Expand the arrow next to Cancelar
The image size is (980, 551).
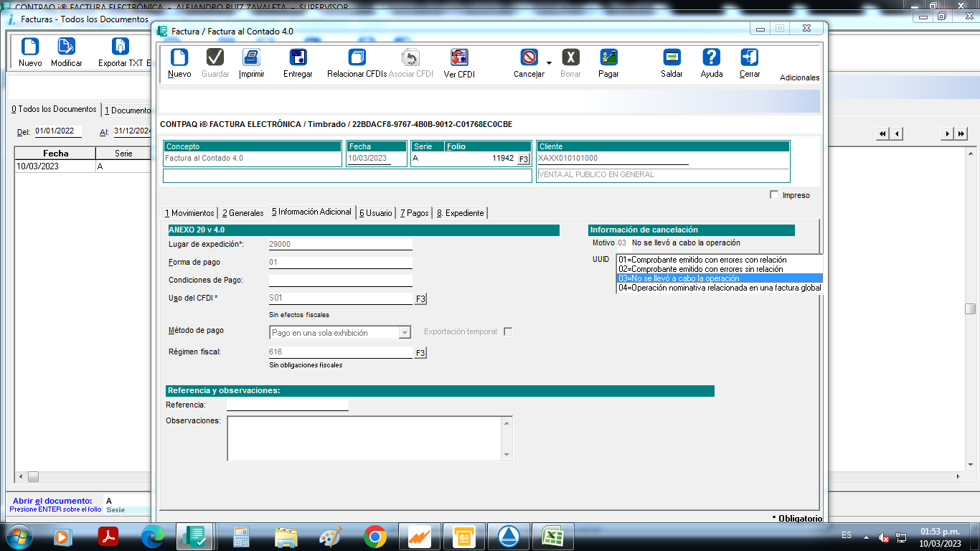pos(549,63)
